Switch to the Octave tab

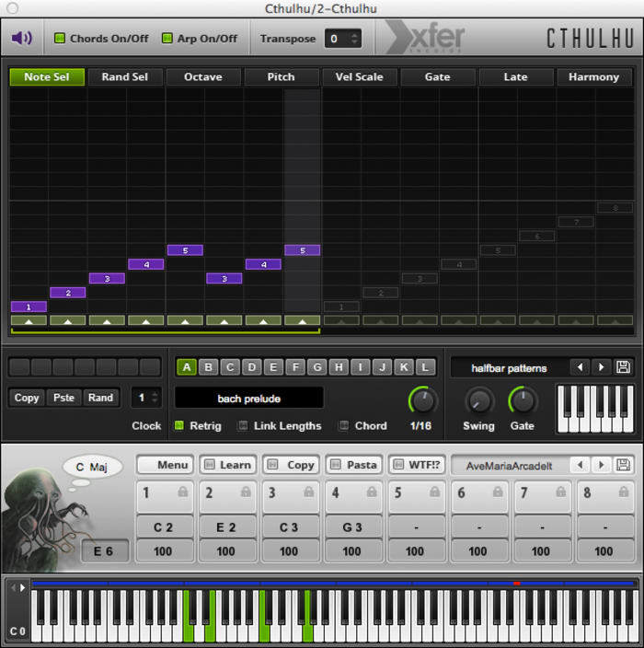pyautogui.click(x=203, y=76)
